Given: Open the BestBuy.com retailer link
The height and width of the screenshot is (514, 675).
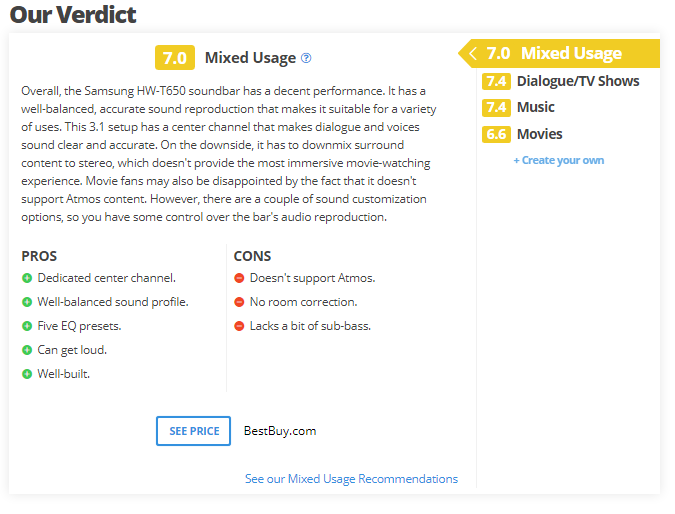Looking at the screenshot, I should click(280, 431).
